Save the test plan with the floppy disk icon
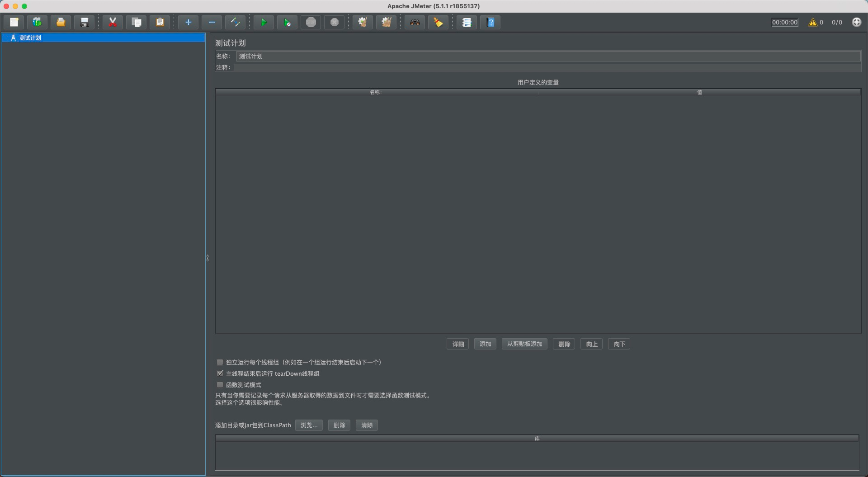This screenshot has width=868, height=477. coord(84,22)
